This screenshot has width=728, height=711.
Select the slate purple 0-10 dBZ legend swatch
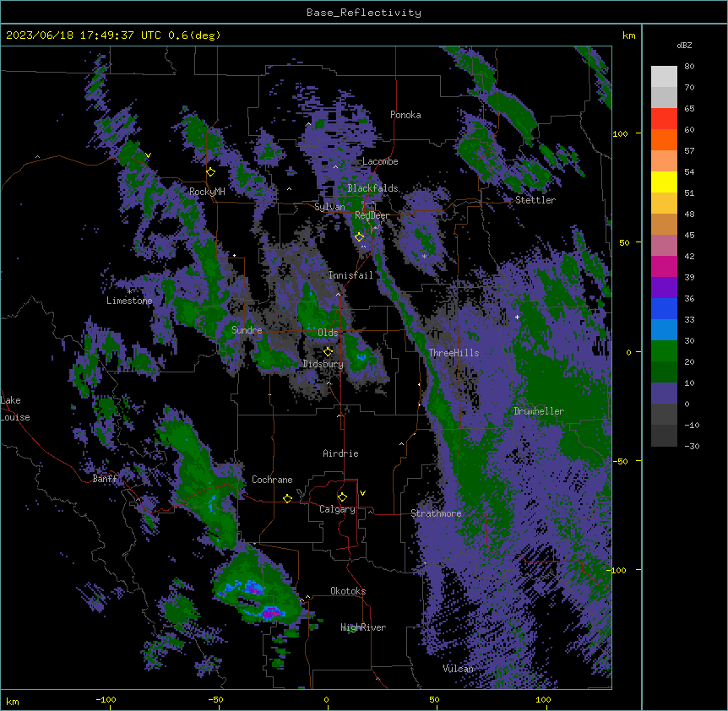[664, 393]
